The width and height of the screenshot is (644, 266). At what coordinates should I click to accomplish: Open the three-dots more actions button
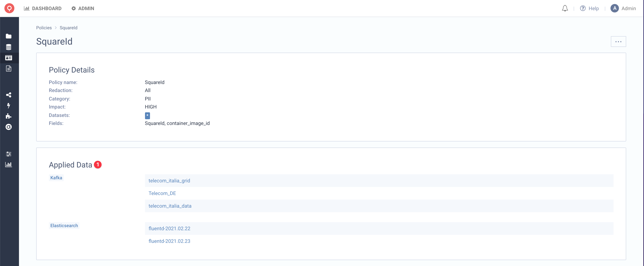coord(618,42)
